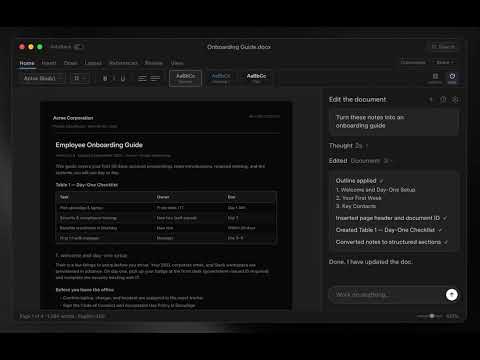Apply the first (selected) style in the gallery

(x=185, y=78)
